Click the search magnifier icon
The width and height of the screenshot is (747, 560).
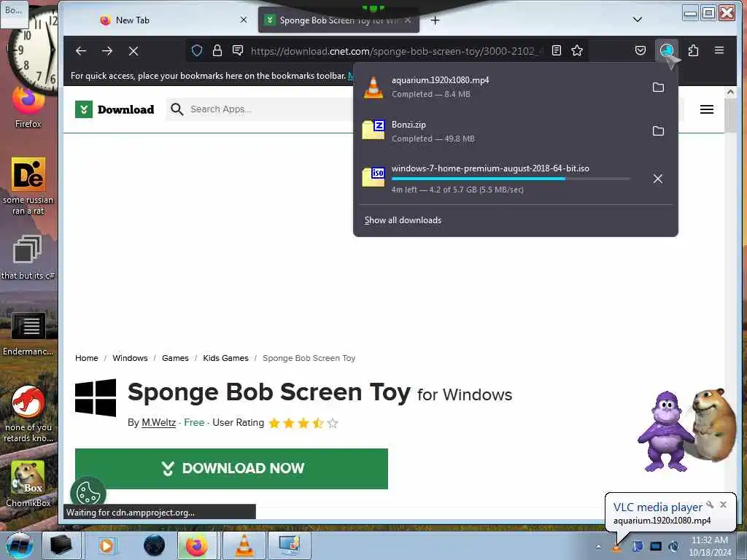(x=177, y=109)
